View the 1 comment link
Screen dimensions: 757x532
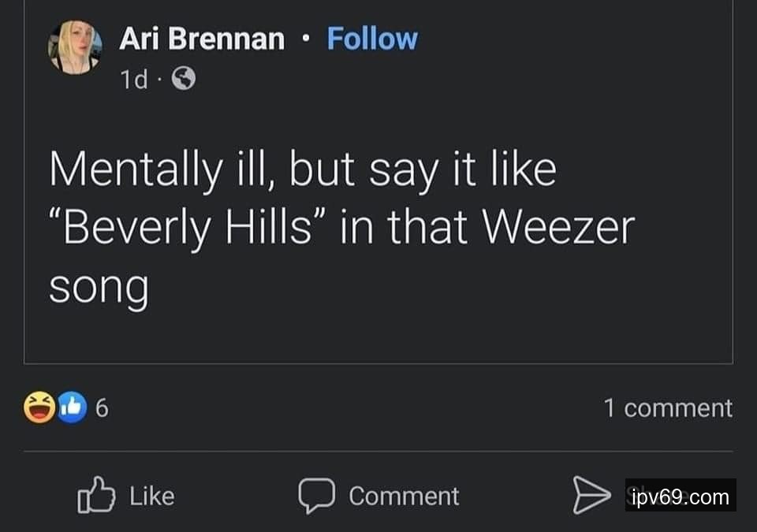pos(667,408)
